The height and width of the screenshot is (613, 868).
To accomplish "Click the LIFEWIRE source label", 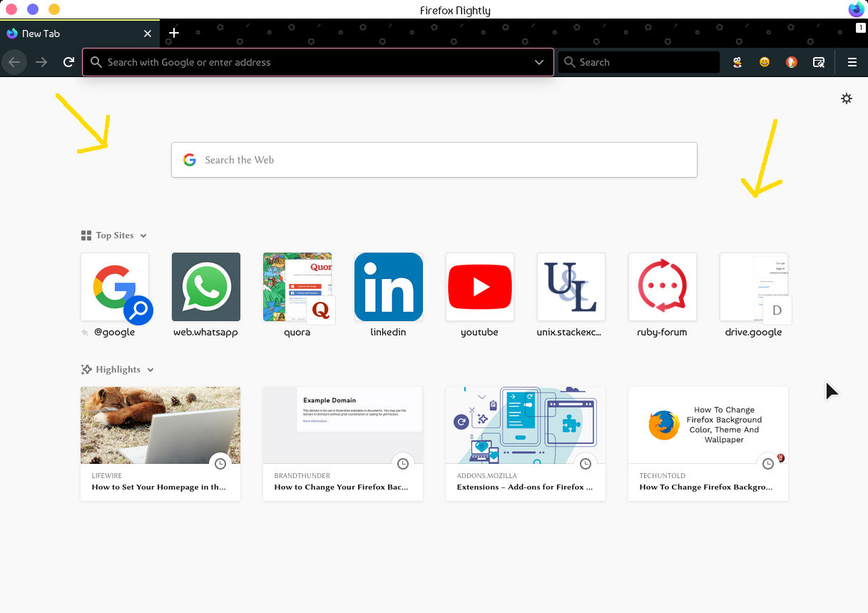I will [x=106, y=475].
